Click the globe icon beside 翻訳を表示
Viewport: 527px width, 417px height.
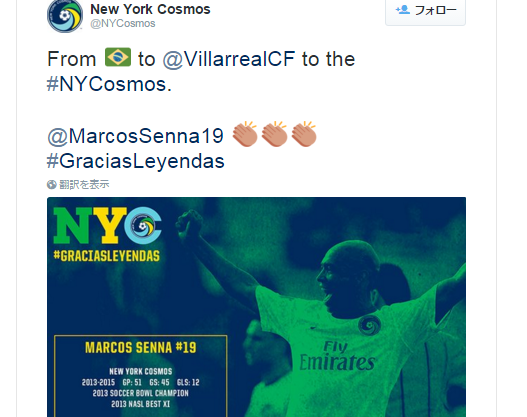pos(52,184)
